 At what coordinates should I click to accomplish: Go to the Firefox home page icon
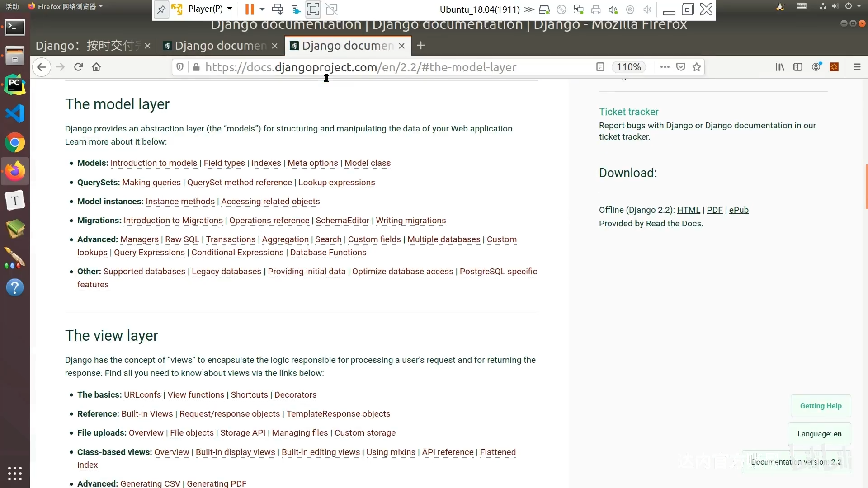(x=96, y=67)
